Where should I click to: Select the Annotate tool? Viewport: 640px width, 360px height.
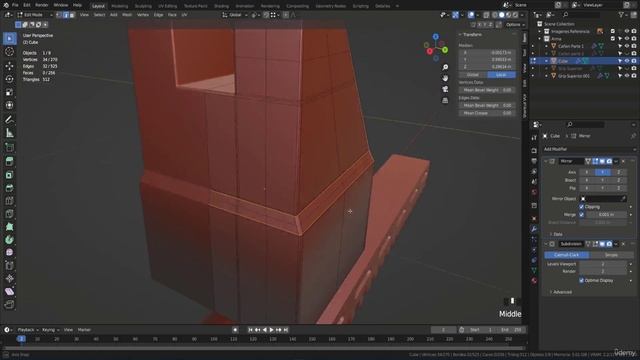click(x=9, y=120)
